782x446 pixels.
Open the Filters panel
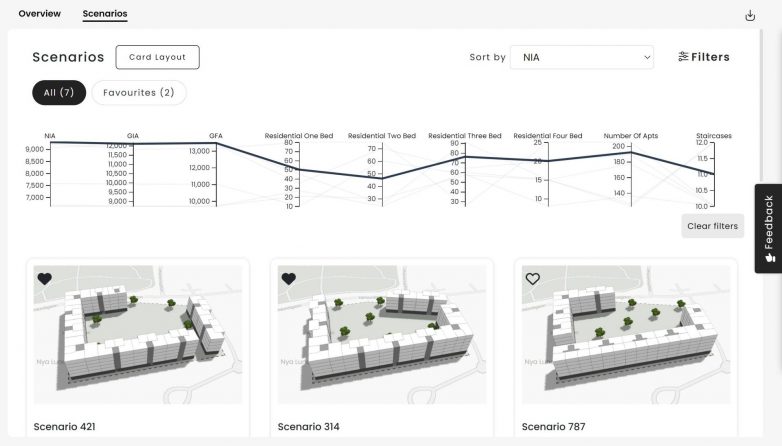[703, 57]
